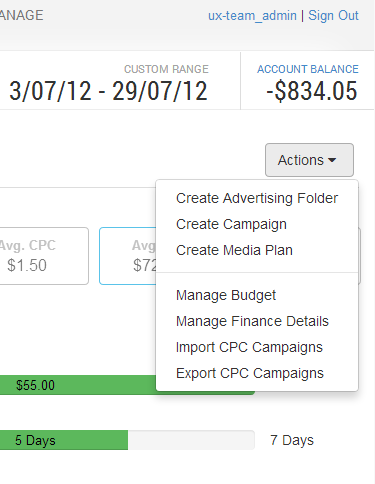Open the Account Balance link

point(308,69)
